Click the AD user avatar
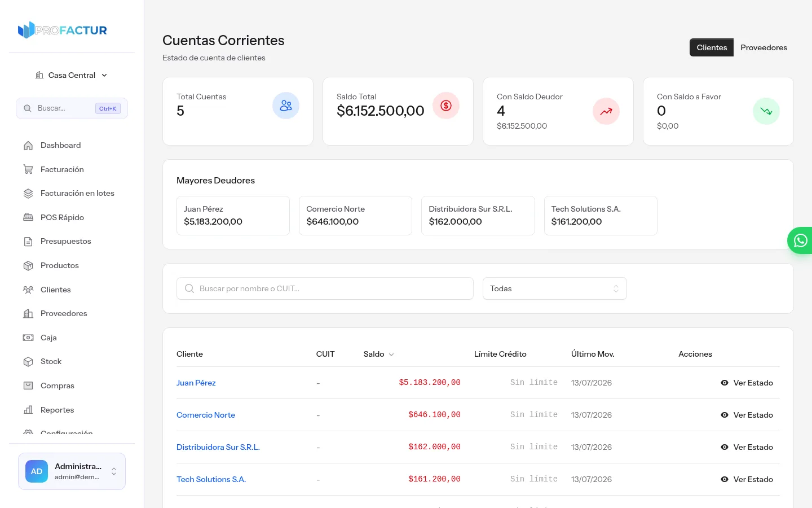Screen dimensions: 812x508 click(37, 471)
